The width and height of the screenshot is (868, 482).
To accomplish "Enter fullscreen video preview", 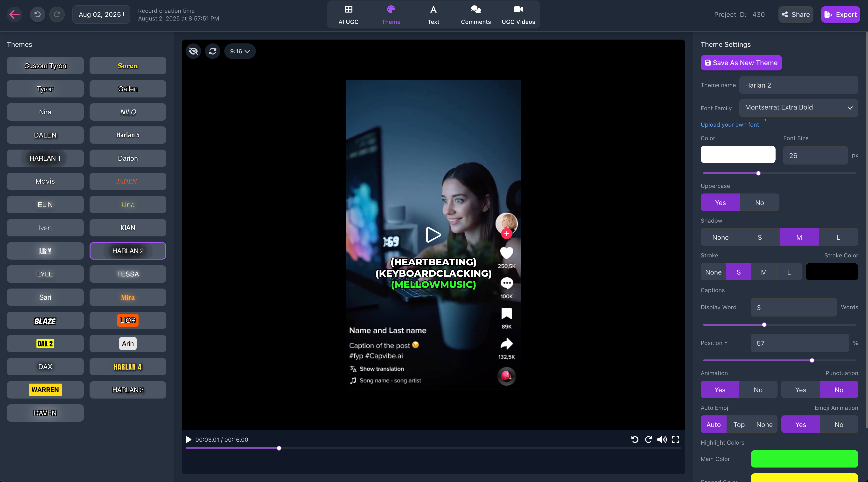I will 676,440.
